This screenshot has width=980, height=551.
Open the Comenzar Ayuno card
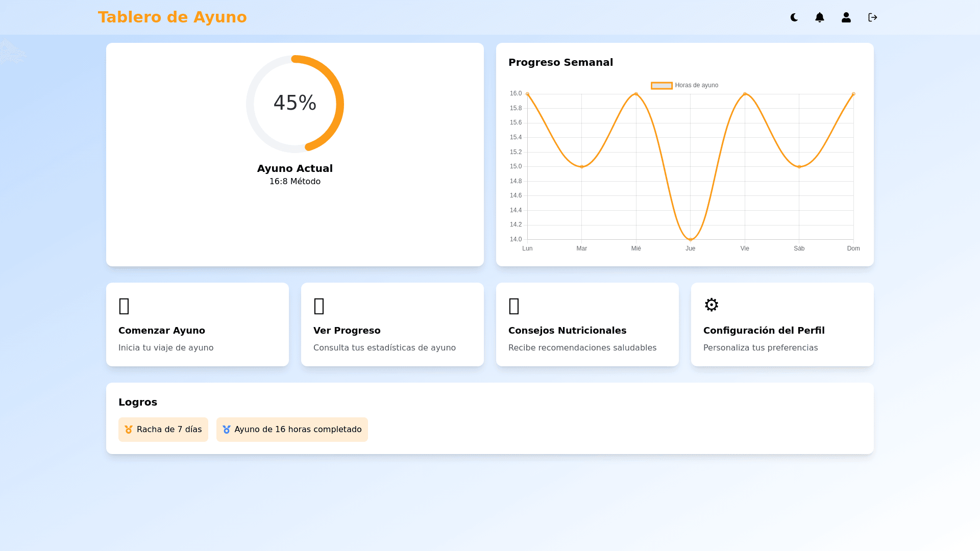(x=198, y=332)
